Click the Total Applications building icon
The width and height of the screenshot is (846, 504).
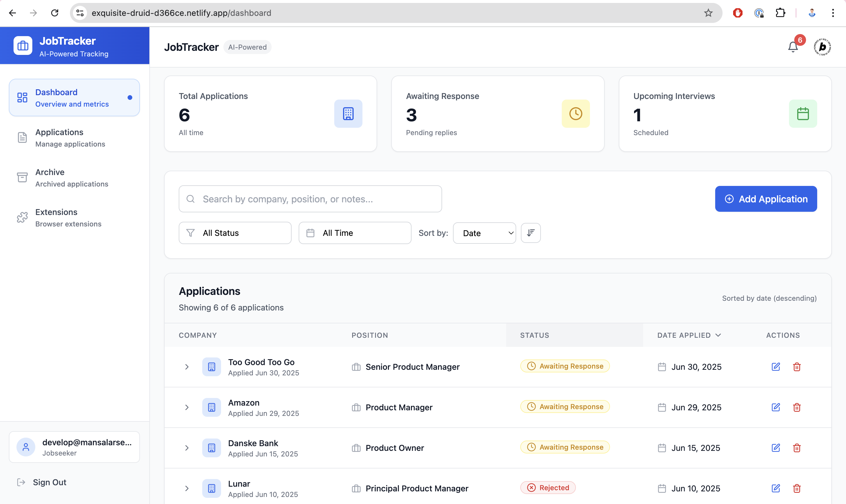[348, 114]
